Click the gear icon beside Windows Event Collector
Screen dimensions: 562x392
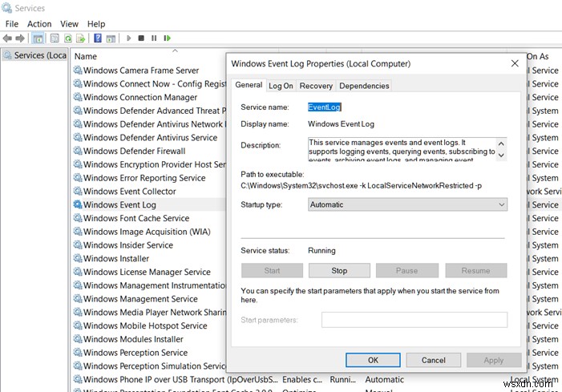point(78,191)
